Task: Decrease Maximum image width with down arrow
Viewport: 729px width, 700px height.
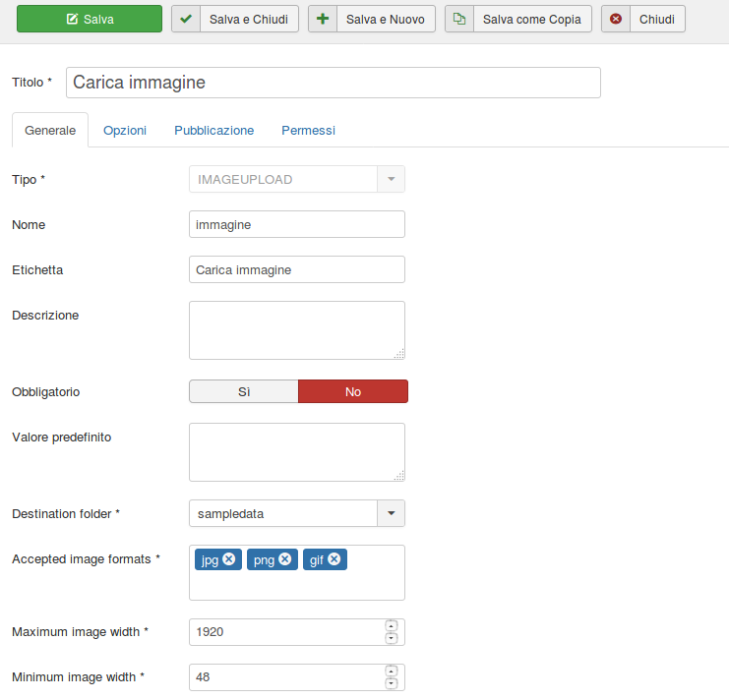Action: pyautogui.click(x=392, y=638)
